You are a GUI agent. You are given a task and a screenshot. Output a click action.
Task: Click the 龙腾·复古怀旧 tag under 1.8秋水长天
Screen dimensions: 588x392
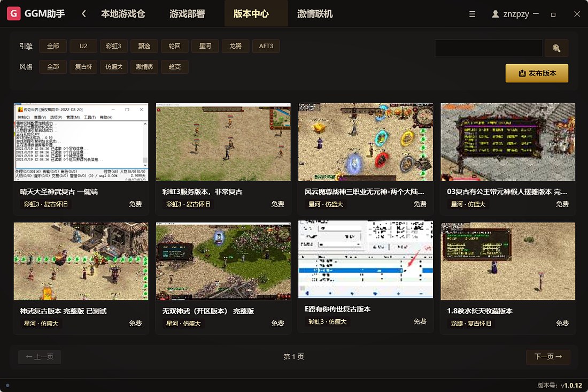tap(471, 324)
